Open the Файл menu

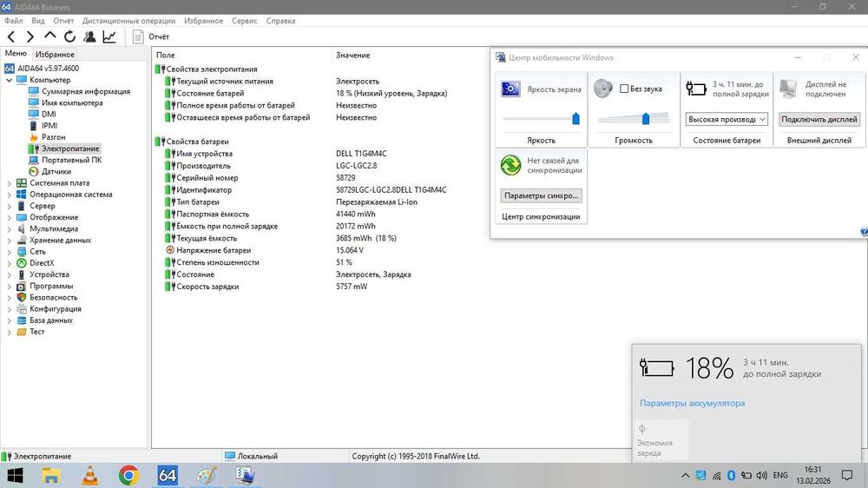(14, 21)
